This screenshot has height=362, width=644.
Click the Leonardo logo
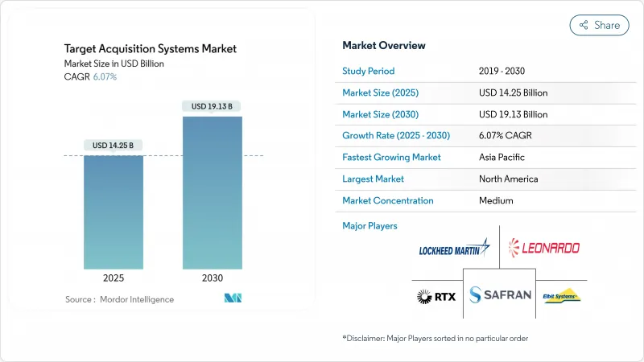543,248
